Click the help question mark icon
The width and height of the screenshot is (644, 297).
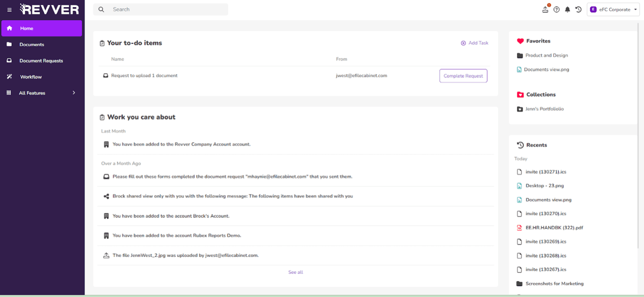coord(556,9)
